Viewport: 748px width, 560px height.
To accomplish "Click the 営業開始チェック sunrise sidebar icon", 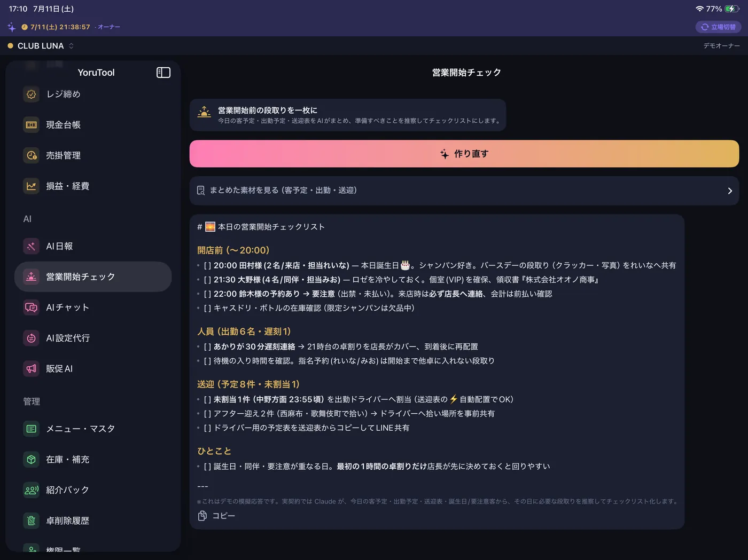I will click(32, 277).
